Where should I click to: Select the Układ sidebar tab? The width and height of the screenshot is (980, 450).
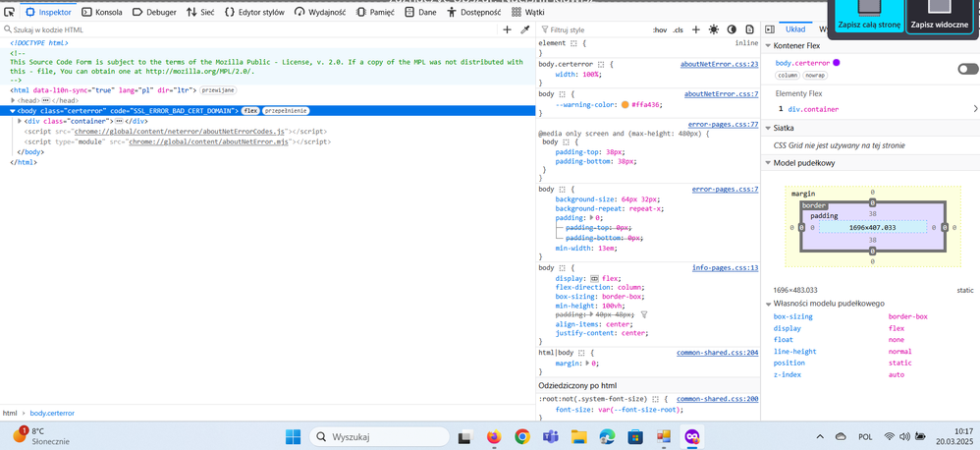(x=795, y=28)
